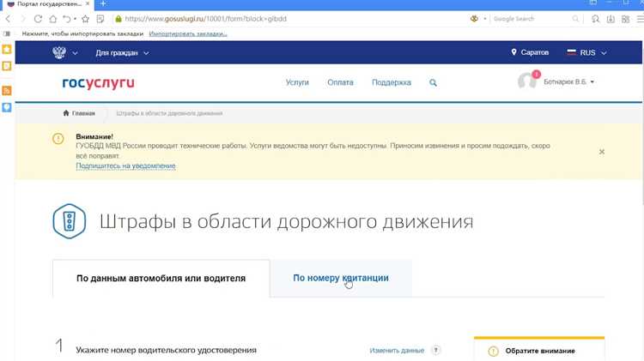644x361 pixels.
Task: Open the yellow star favorites sidebar icon
Action: tap(7, 50)
